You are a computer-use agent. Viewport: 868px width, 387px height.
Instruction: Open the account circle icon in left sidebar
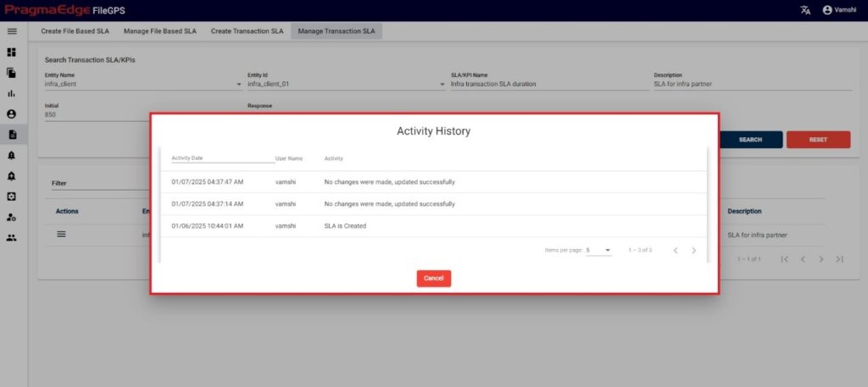[12, 113]
